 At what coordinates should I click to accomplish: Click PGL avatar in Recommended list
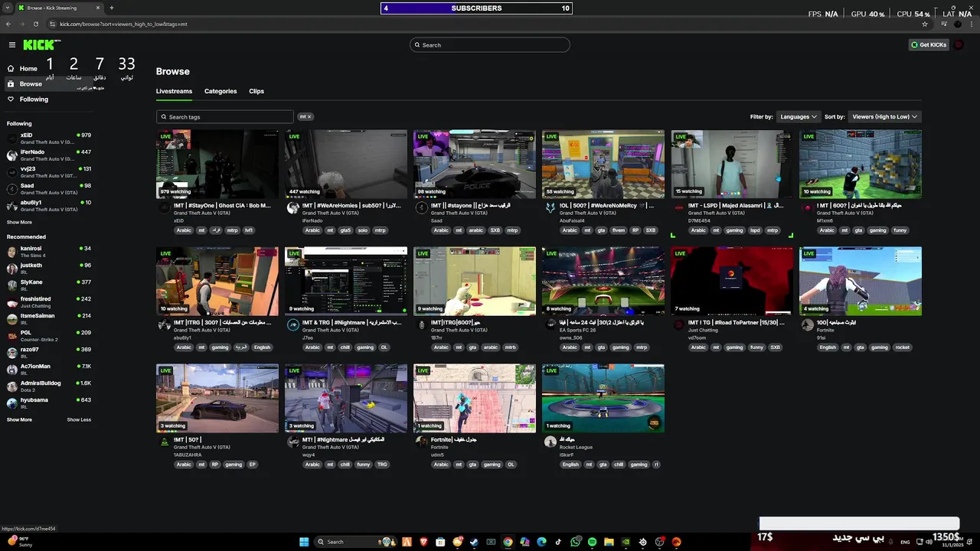(11, 336)
